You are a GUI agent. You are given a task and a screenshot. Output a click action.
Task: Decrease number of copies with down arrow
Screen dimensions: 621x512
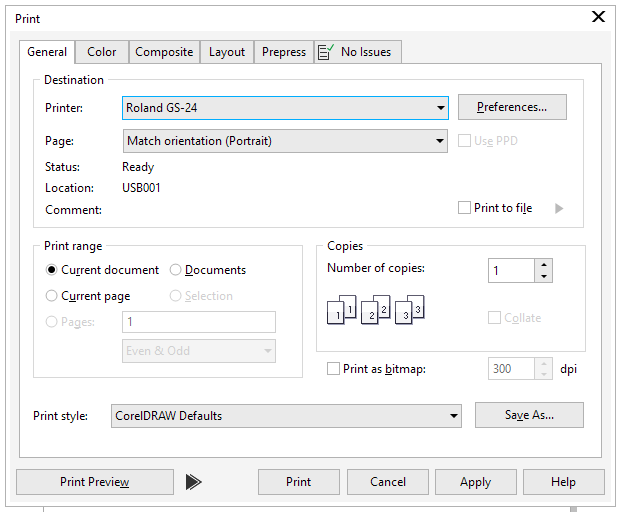(543, 276)
